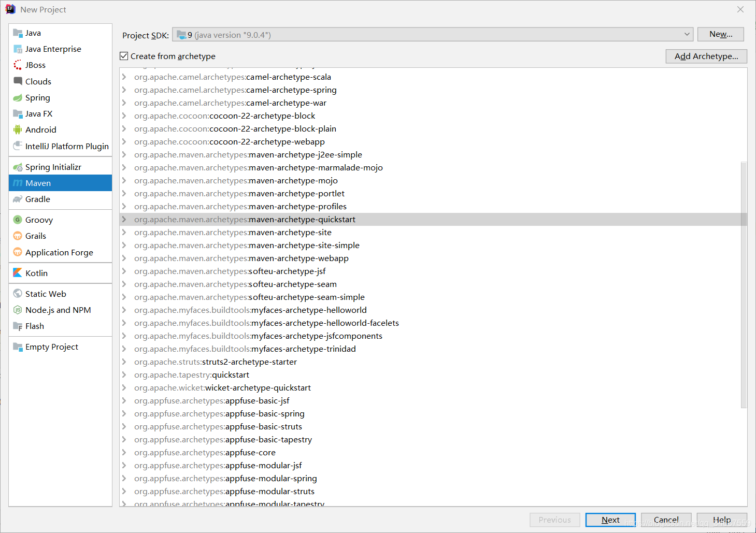The image size is (756, 533).
Task: Click the Empty Project folder icon
Action: point(18,347)
